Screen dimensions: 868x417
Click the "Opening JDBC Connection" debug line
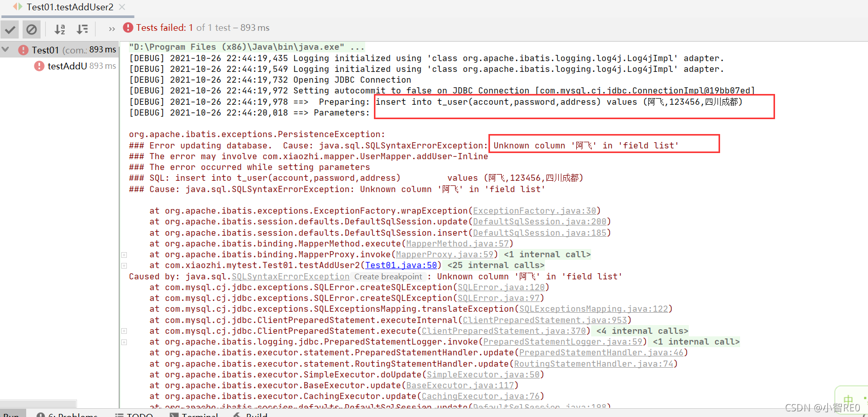270,80
